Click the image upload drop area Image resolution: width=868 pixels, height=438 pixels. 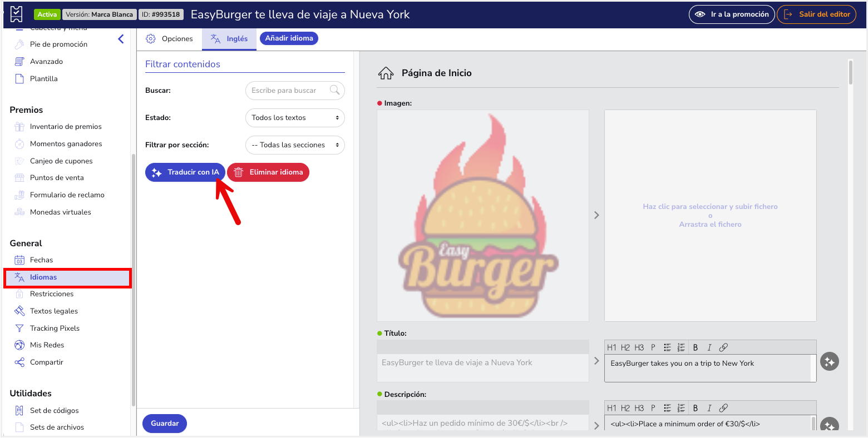click(x=710, y=215)
